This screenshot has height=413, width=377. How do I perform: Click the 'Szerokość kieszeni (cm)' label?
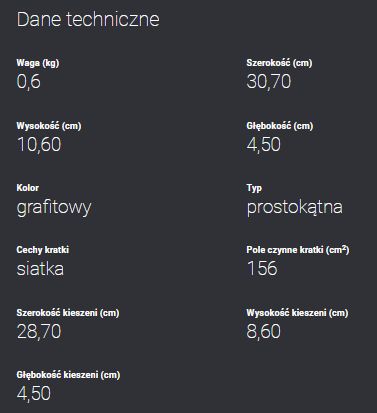(x=68, y=313)
